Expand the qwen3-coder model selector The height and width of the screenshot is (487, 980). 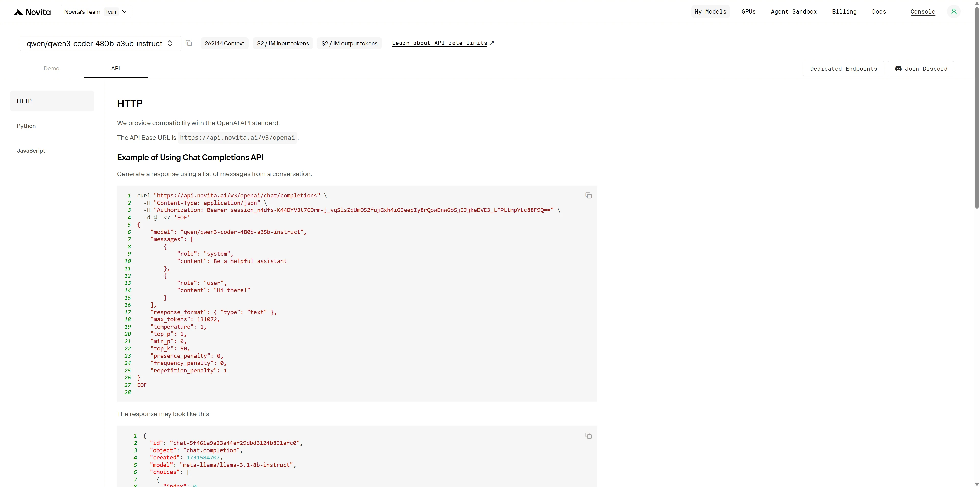(x=100, y=43)
